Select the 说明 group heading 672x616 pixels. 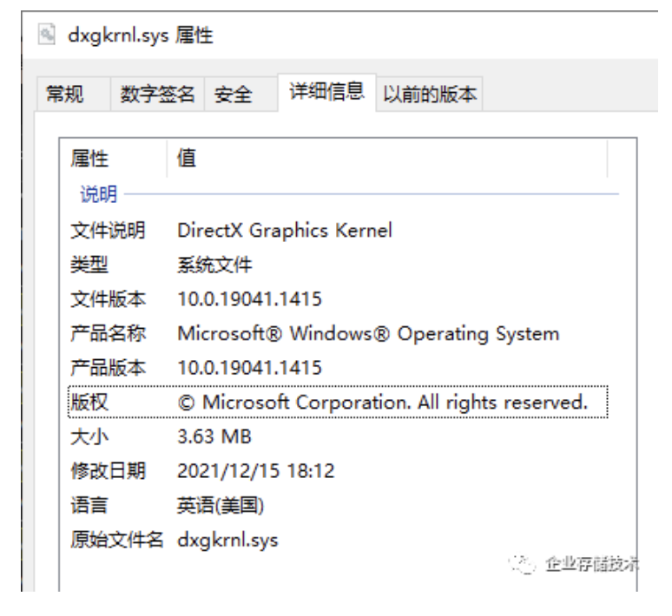tap(99, 194)
